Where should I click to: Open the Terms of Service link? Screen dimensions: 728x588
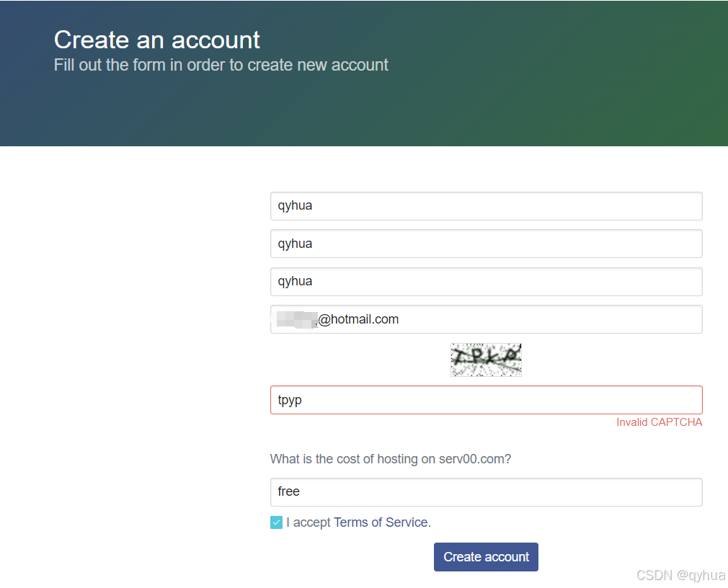[381, 522]
